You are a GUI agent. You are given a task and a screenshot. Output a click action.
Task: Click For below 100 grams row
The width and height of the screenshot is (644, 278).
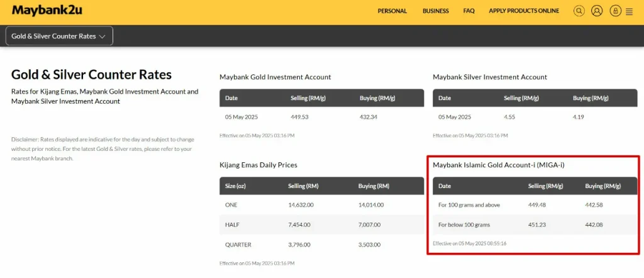coord(535,225)
